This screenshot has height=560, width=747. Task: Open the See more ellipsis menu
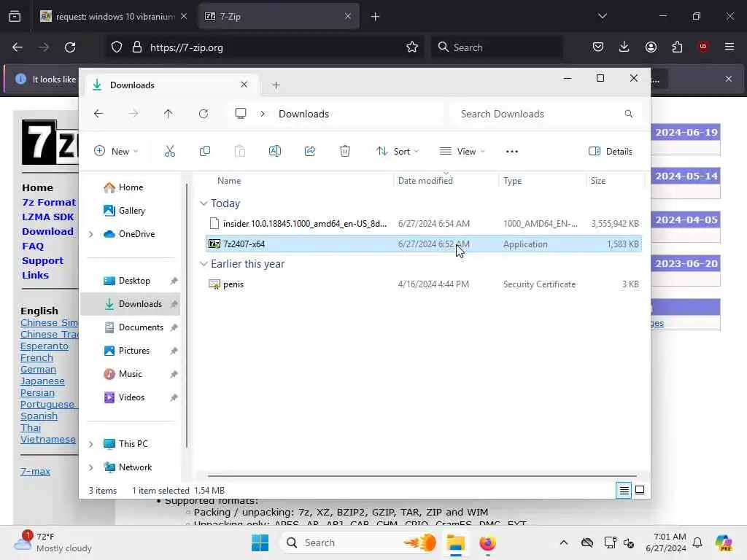click(511, 152)
